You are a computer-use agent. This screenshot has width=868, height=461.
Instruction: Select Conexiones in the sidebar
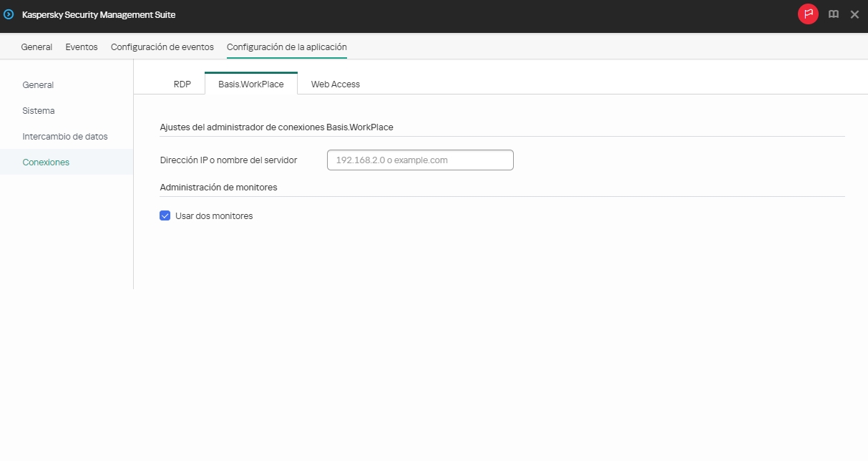(x=46, y=162)
